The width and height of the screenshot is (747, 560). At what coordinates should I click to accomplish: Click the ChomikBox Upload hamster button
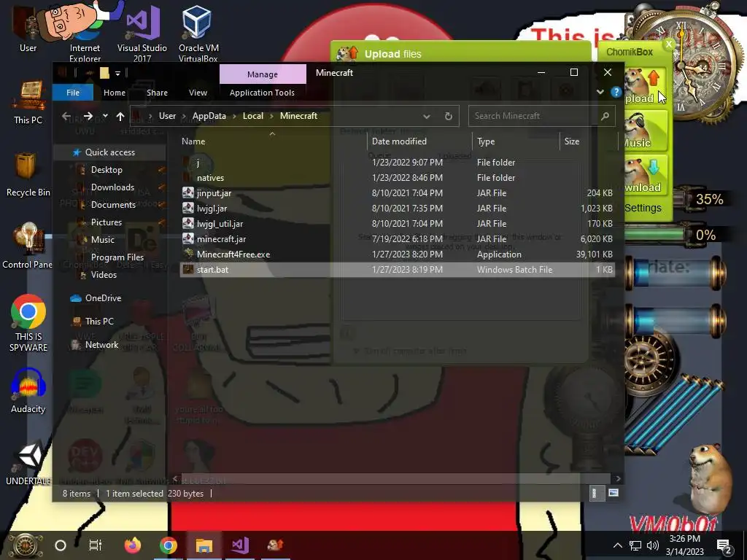click(644, 87)
